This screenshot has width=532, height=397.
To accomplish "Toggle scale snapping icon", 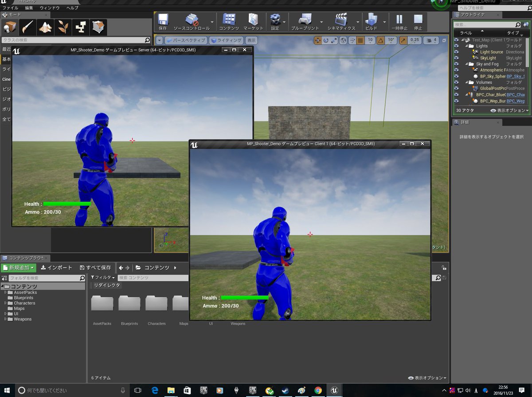I will coord(403,40).
